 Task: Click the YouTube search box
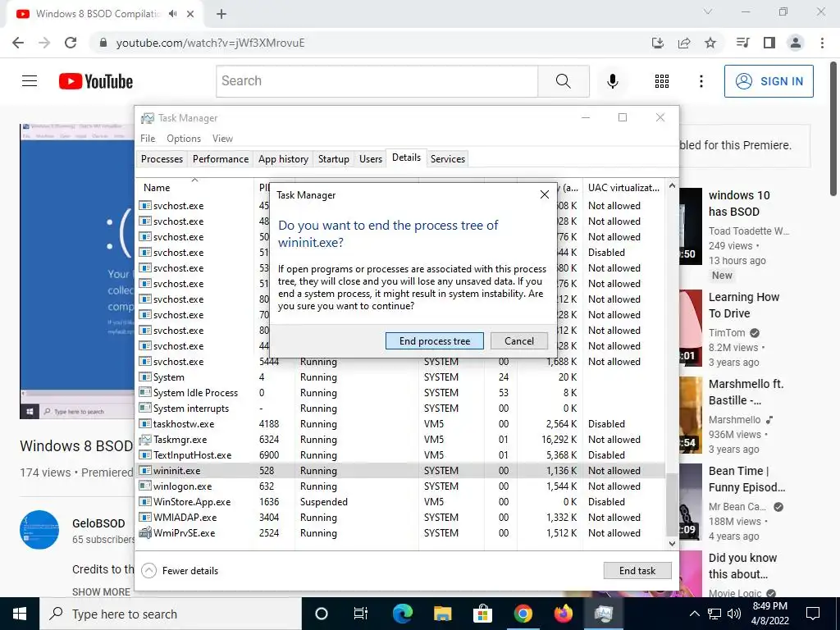pyautogui.click(x=377, y=81)
